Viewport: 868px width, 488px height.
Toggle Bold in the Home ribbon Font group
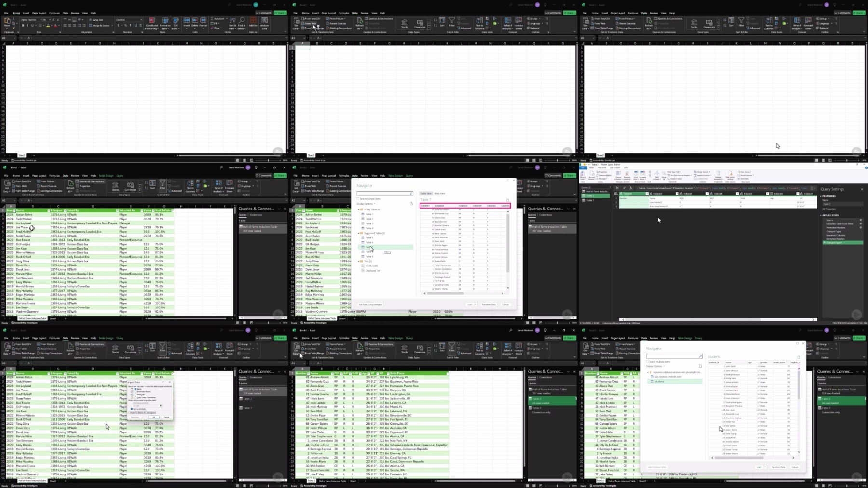point(23,26)
